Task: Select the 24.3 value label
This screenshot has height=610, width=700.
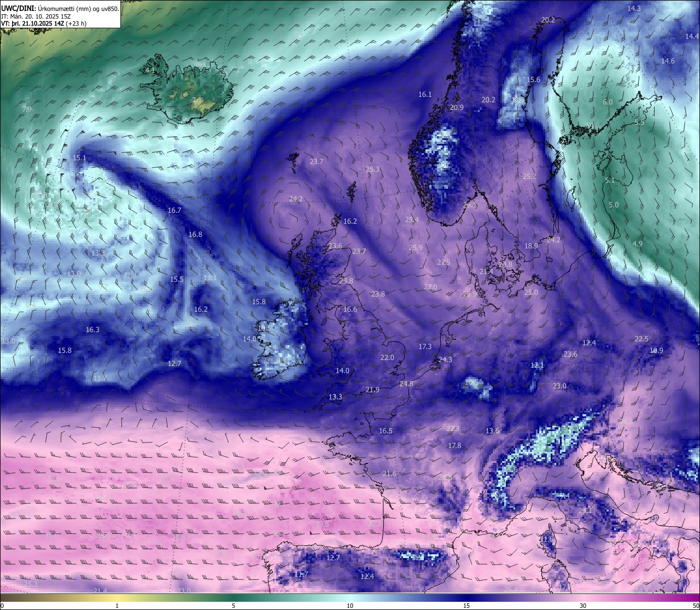Action: point(445,359)
